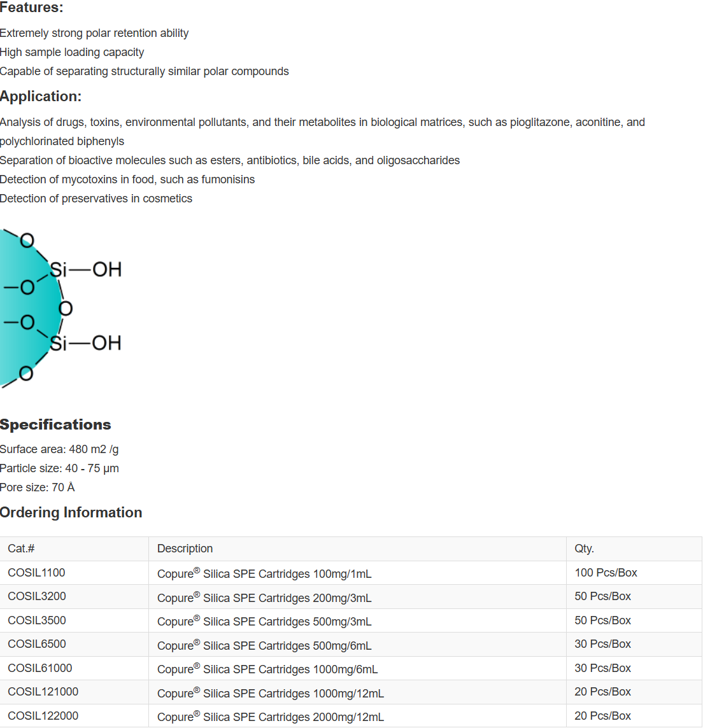703x728 pixels.
Task: Select catalog number COSIL1100
Action: tap(36, 573)
